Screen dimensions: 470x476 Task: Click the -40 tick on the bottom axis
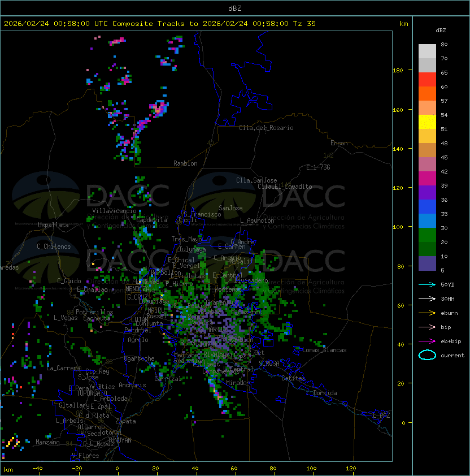pyautogui.click(x=37, y=469)
